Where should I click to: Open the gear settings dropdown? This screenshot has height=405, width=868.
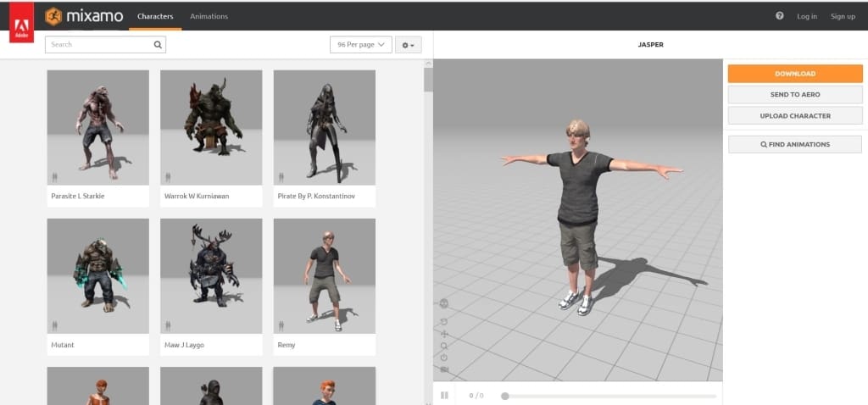pos(408,45)
